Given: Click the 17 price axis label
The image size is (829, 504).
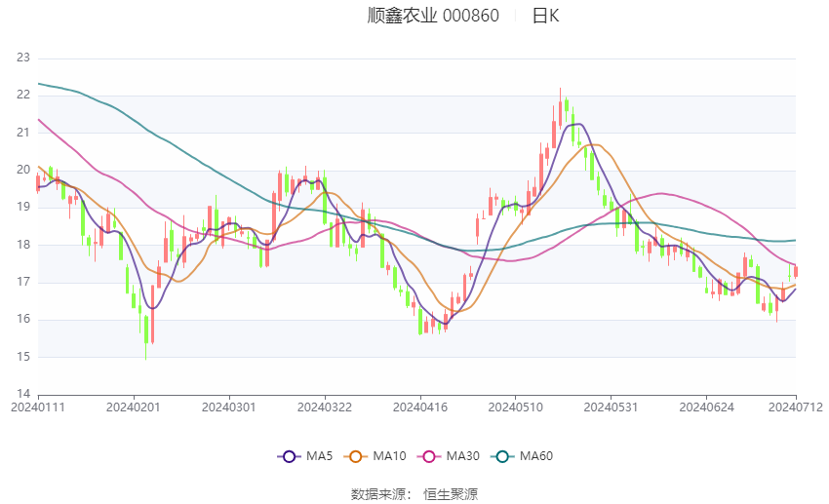Looking at the screenshot, I should click(x=23, y=282).
